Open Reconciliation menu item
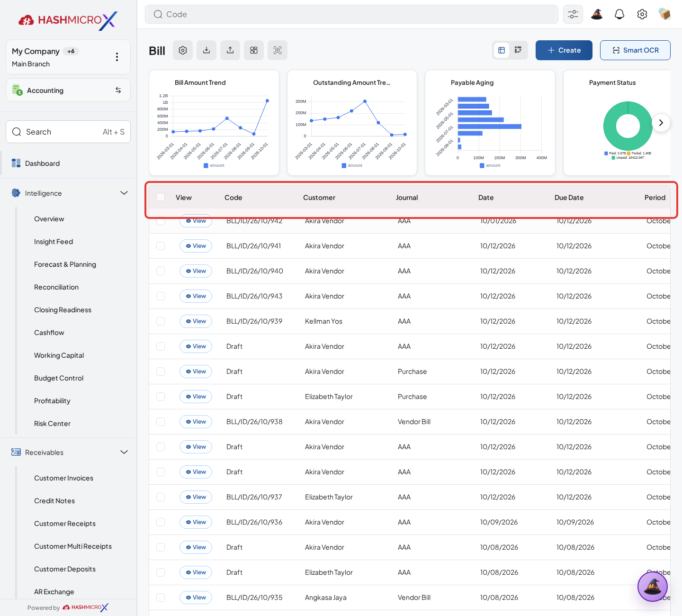Viewport: 682px width, 616px height. click(56, 287)
